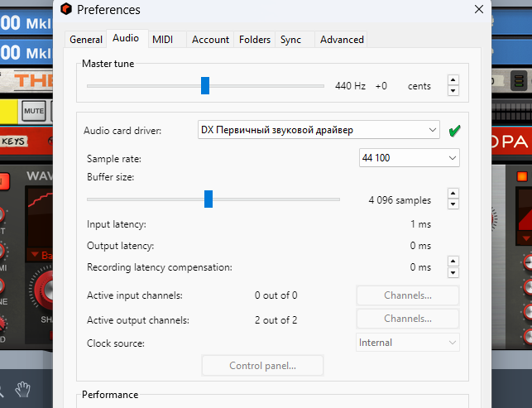Switch to the Advanced tab

342,39
